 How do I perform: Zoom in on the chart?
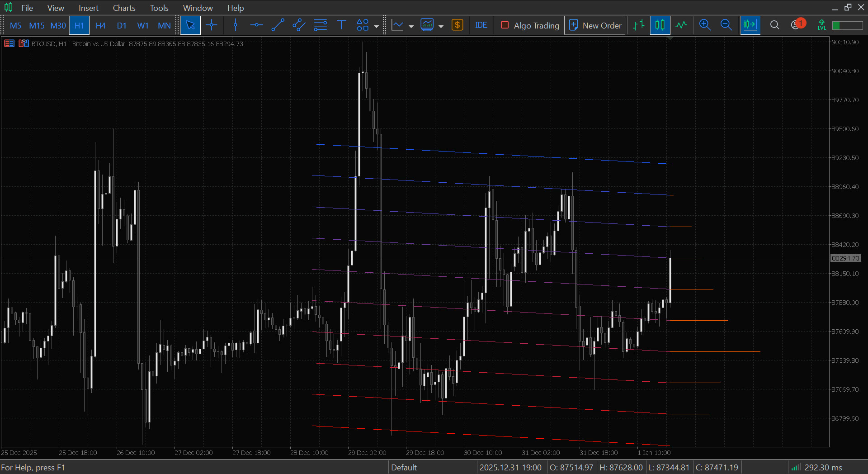click(705, 25)
